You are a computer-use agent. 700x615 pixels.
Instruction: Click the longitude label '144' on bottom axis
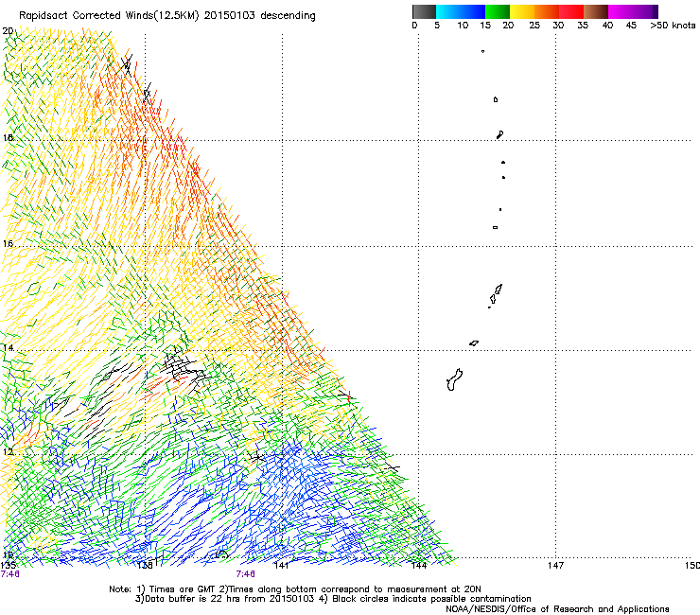[x=419, y=566]
